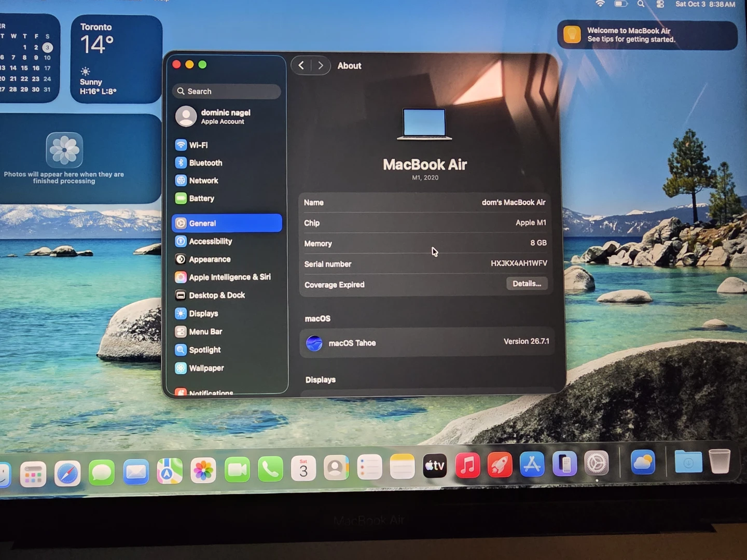Open Notes app in the Dock
The height and width of the screenshot is (560, 747).
coord(403,466)
